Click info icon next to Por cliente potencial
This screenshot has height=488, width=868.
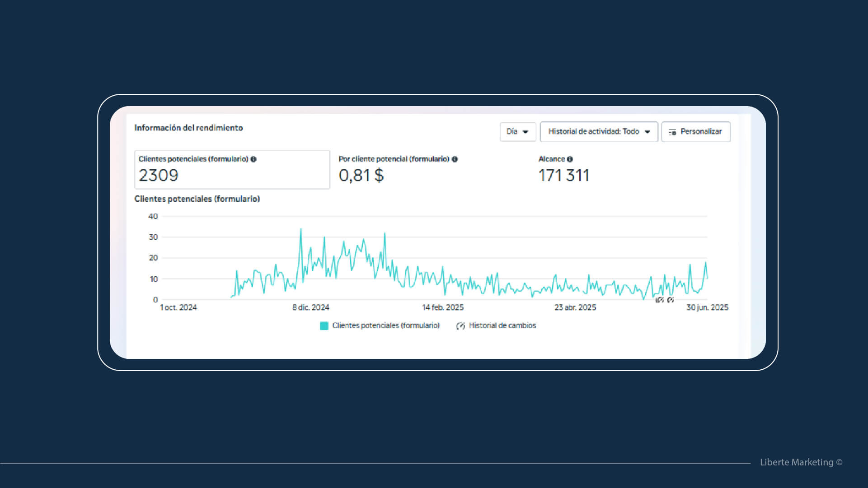coord(455,159)
